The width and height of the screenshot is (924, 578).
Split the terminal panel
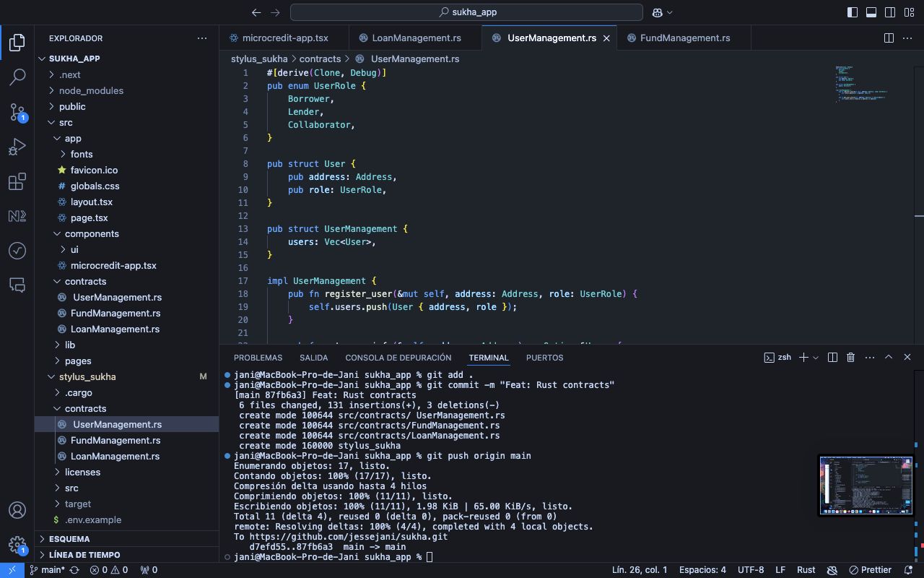(832, 358)
